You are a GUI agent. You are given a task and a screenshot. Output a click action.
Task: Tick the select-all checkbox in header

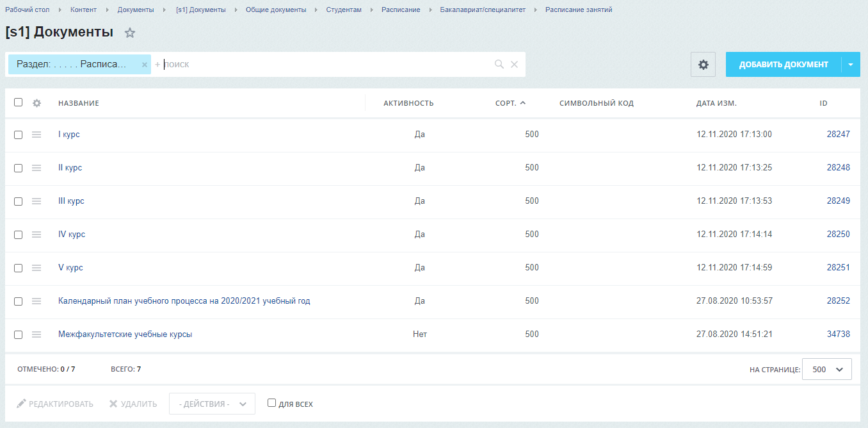click(x=18, y=103)
